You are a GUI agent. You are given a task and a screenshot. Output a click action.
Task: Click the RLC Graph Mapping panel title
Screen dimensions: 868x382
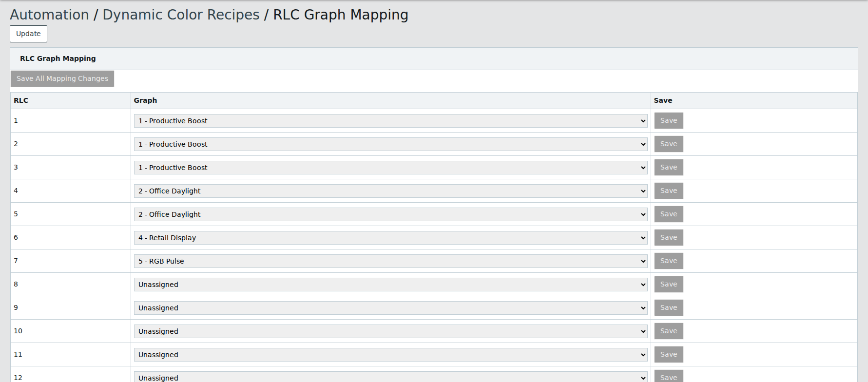pyautogui.click(x=58, y=58)
